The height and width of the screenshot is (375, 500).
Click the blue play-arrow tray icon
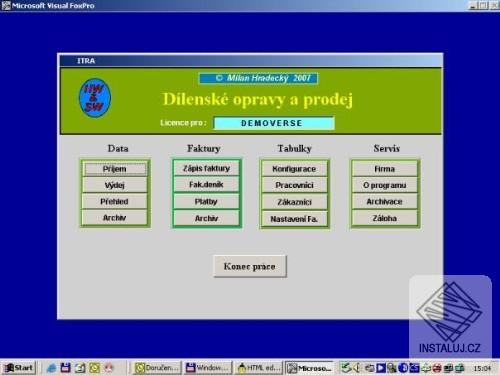coord(381,368)
